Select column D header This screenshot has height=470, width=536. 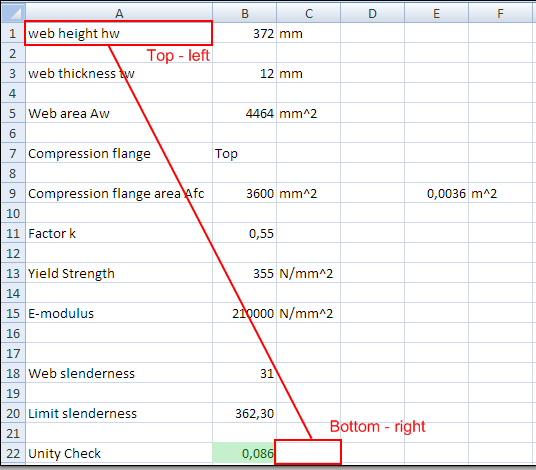[x=373, y=13]
